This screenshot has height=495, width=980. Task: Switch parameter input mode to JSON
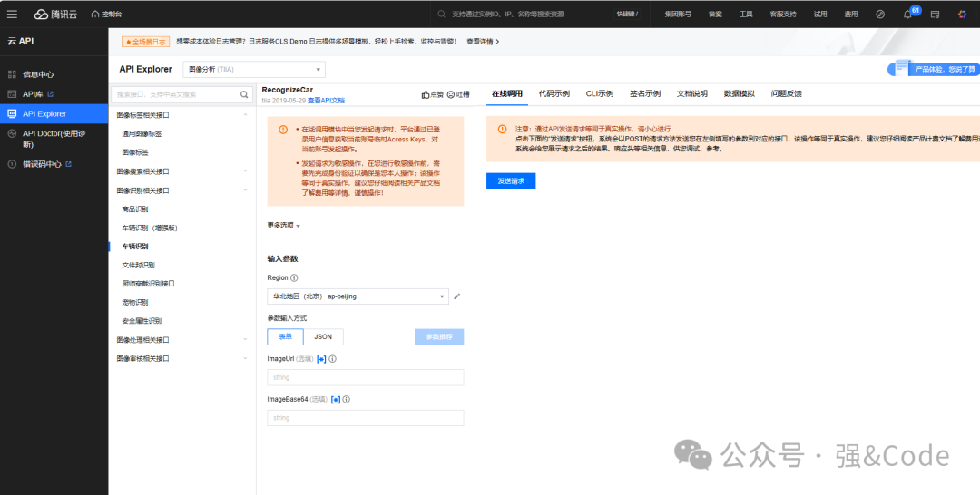(323, 337)
